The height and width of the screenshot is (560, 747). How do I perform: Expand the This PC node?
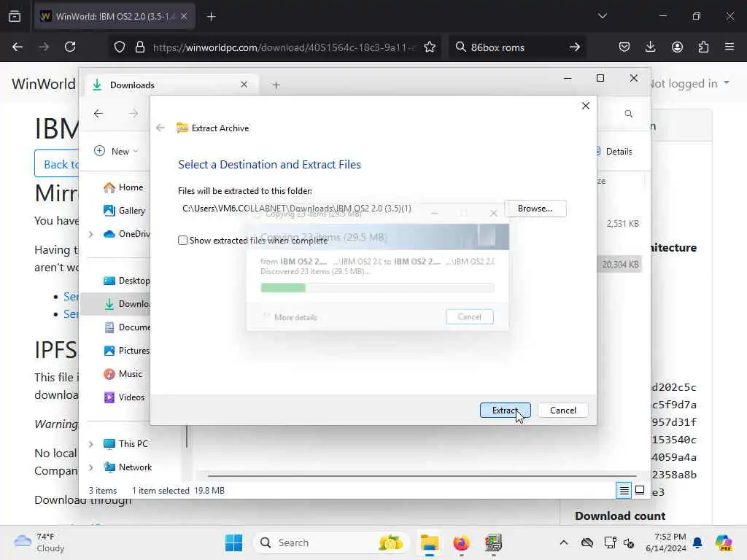pos(90,444)
